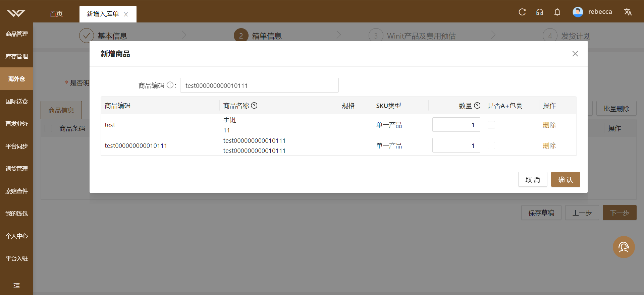This screenshot has height=295, width=644.
Task: Click step 2 circle for 箱单信息
Action: point(241,36)
